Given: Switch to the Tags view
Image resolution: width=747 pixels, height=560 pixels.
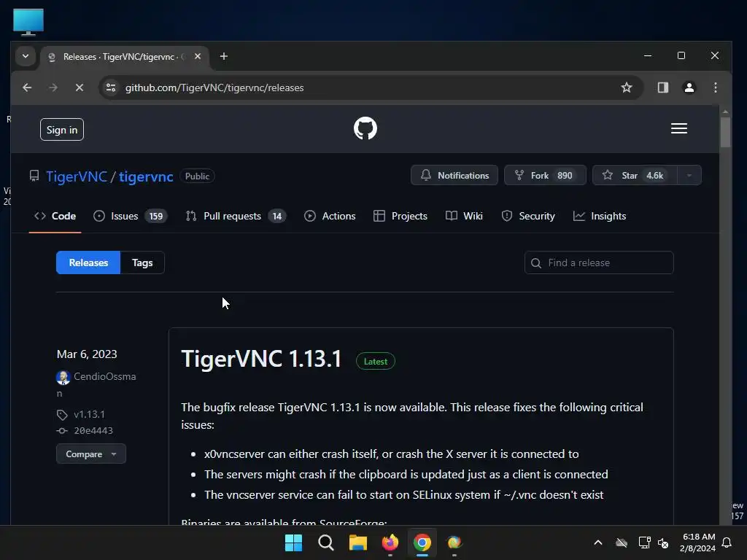Looking at the screenshot, I should (x=142, y=262).
